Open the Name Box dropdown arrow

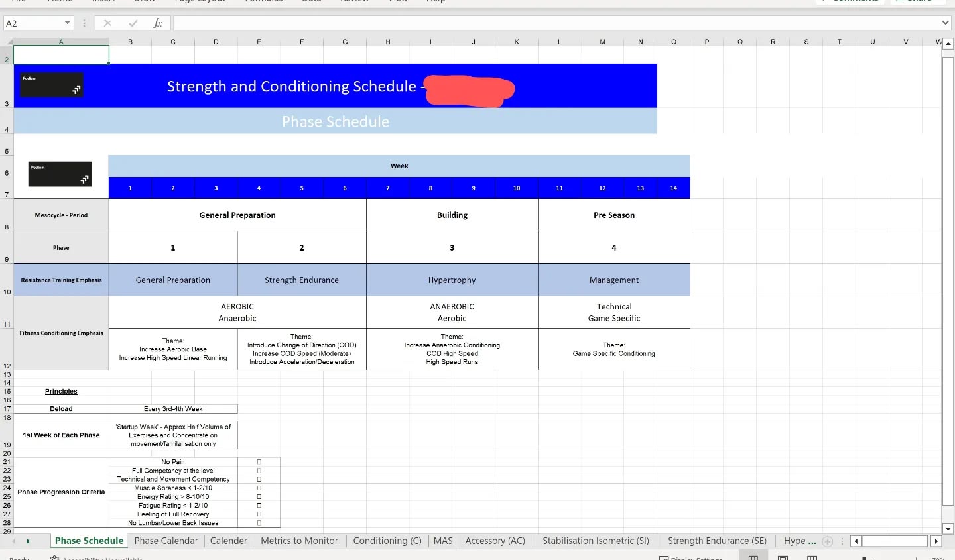coord(68,23)
